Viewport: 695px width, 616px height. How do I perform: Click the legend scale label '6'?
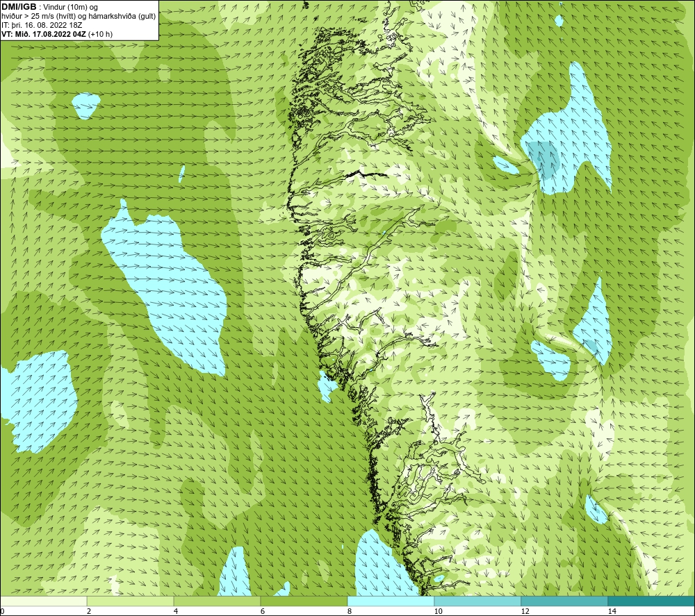pyautogui.click(x=263, y=611)
